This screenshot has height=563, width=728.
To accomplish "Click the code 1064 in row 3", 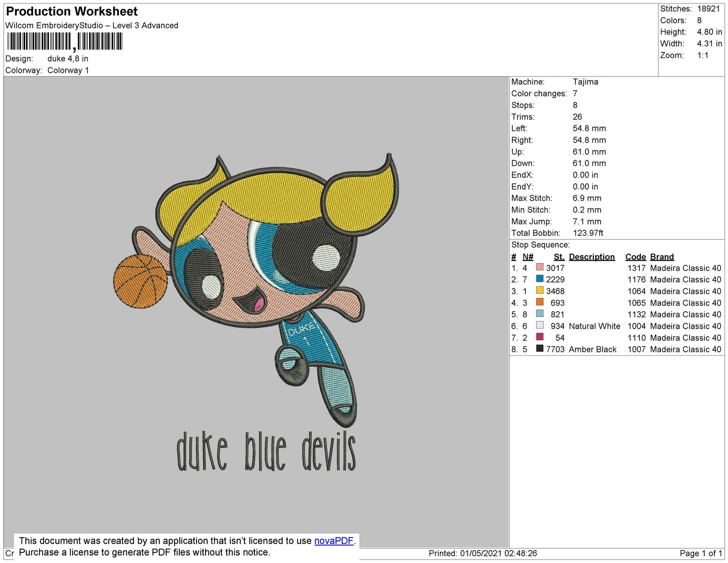I will (636, 291).
